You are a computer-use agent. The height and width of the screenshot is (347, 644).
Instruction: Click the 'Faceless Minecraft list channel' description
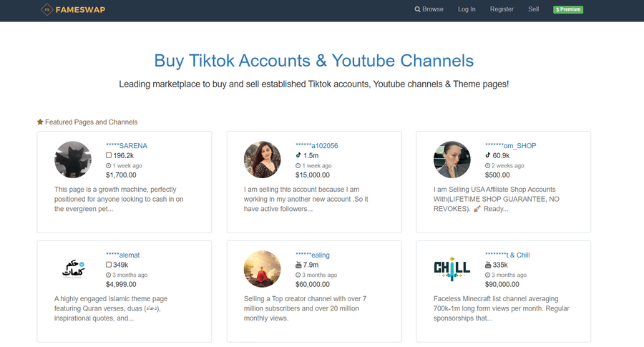pos(502,308)
